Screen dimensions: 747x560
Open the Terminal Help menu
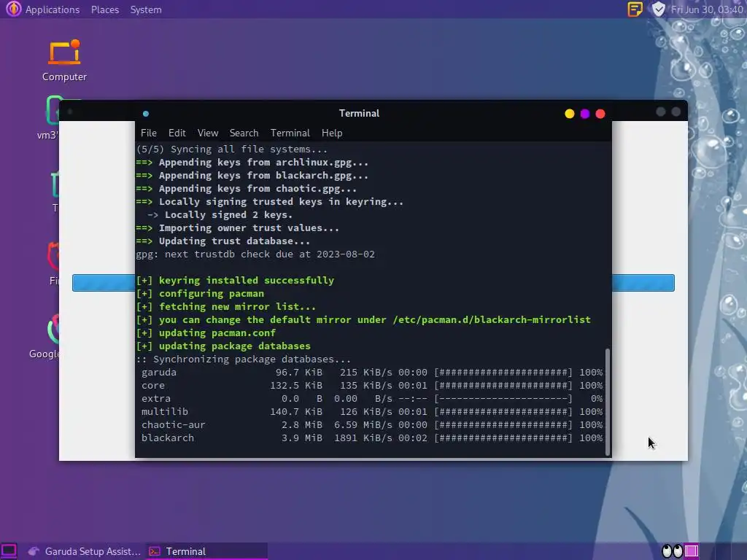pos(332,133)
